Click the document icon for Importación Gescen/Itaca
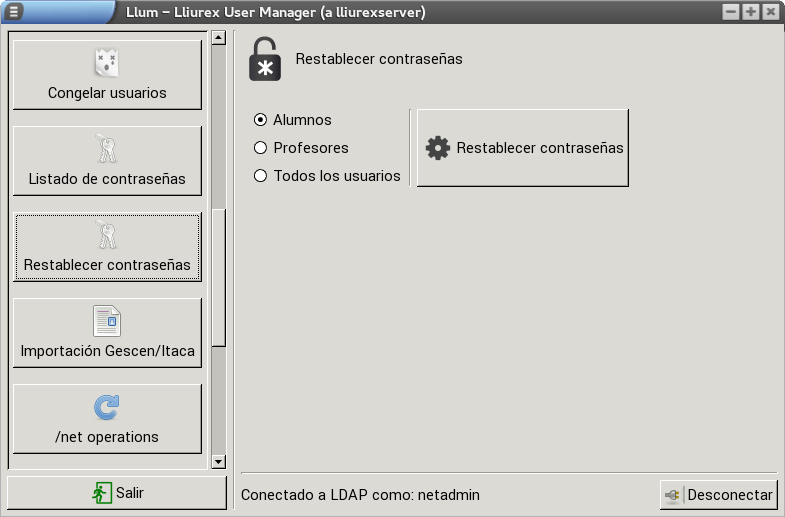 (107, 321)
